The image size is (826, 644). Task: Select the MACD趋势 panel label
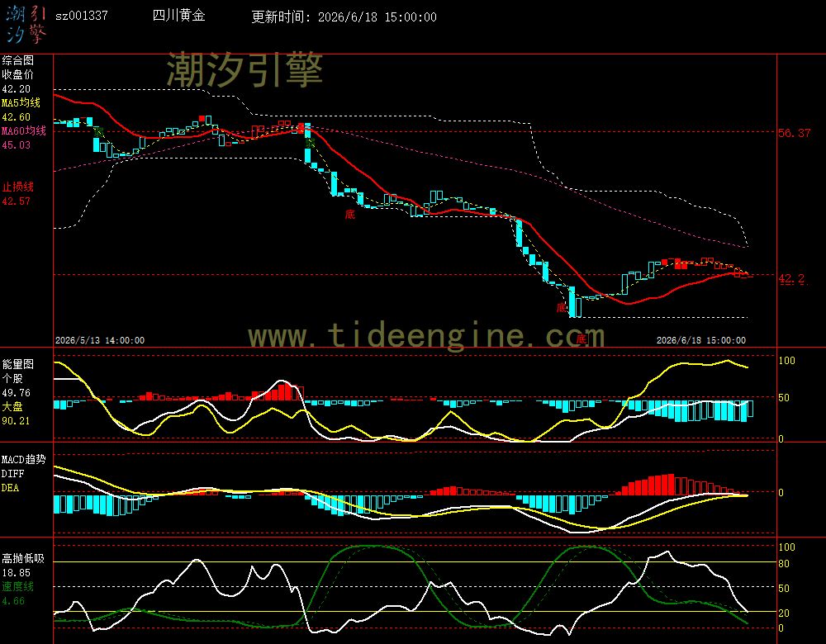pos(24,460)
